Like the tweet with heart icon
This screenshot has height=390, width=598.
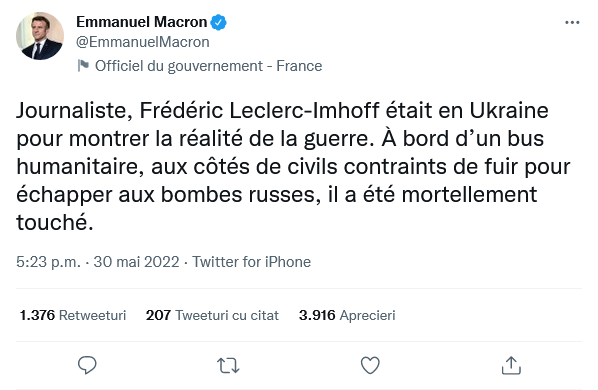click(x=370, y=365)
